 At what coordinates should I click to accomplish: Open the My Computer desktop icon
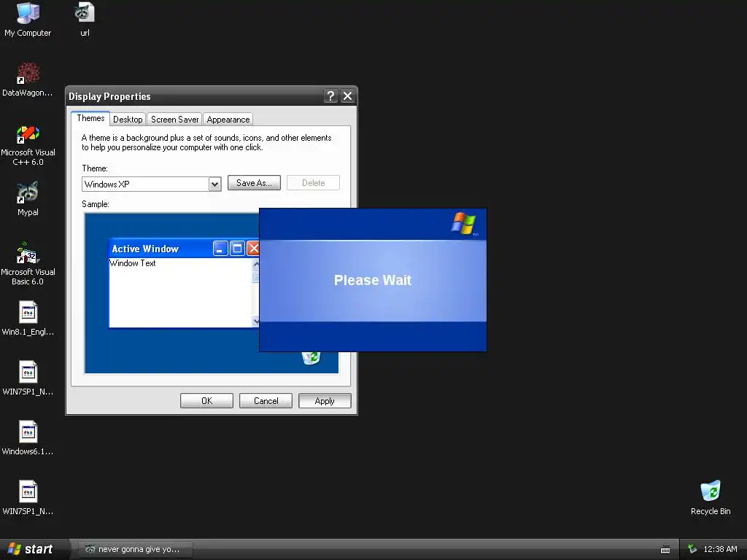[x=28, y=19]
